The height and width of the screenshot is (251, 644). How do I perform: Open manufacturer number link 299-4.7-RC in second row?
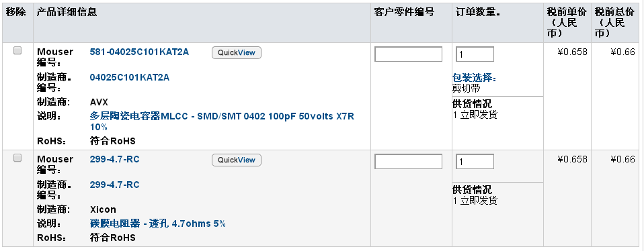tap(114, 185)
